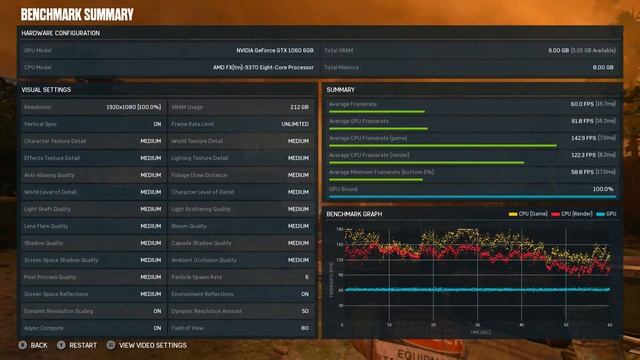Select the AMD FX(tm)-9370 Eight-Core Processor value
Viewport: 640px width, 360px height.
coord(263,67)
